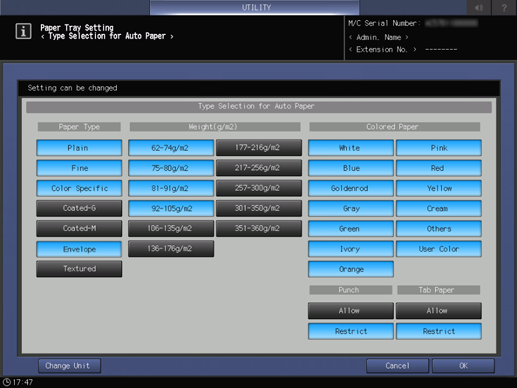Click the information icon beside Paper Tray Setting
This screenshot has width=517, height=388.
coord(23,32)
